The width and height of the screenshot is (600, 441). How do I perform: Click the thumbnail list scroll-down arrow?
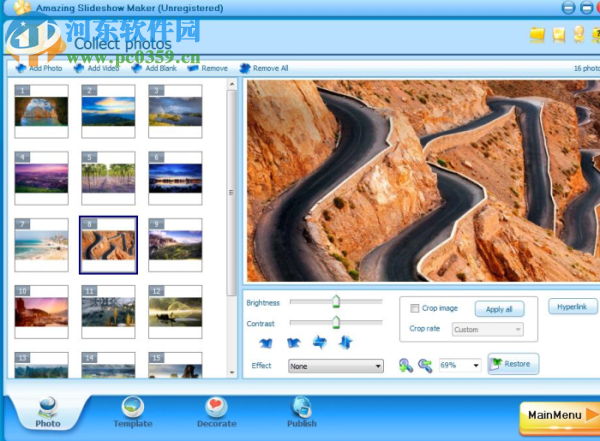[x=232, y=372]
